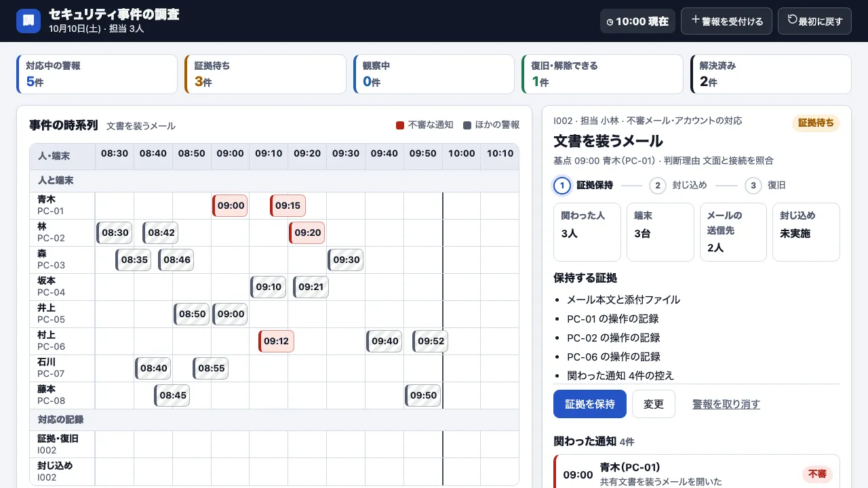Click the blue app logo icon
This screenshot has width=868, height=488.
click(x=28, y=21)
